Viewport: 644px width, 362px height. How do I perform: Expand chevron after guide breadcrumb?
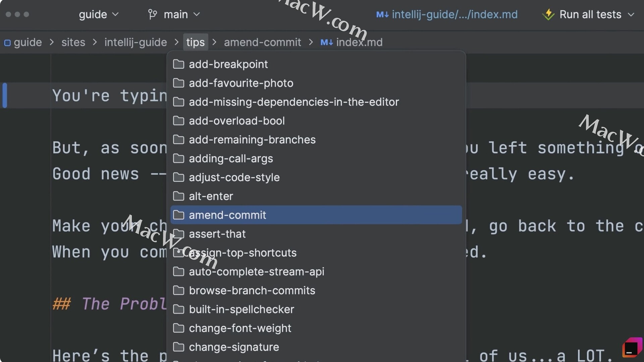52,42
